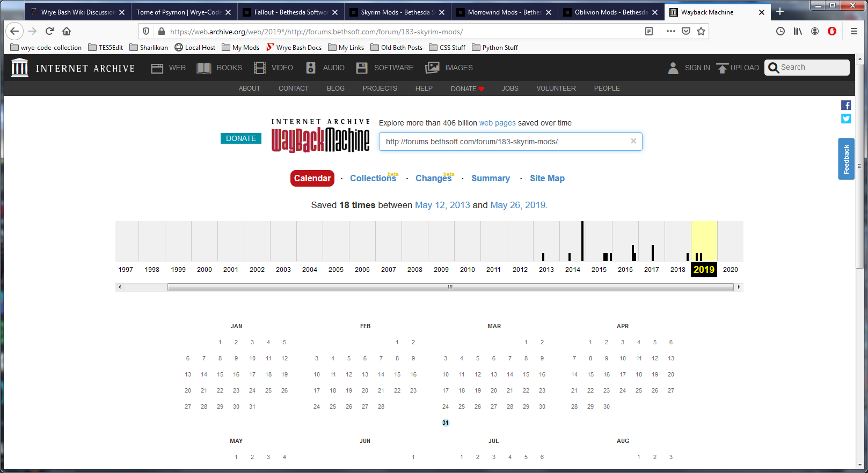This screenshot has width=868, height=473.
Task: Open the Sharlikran bookmark folder
Action: 149,48
